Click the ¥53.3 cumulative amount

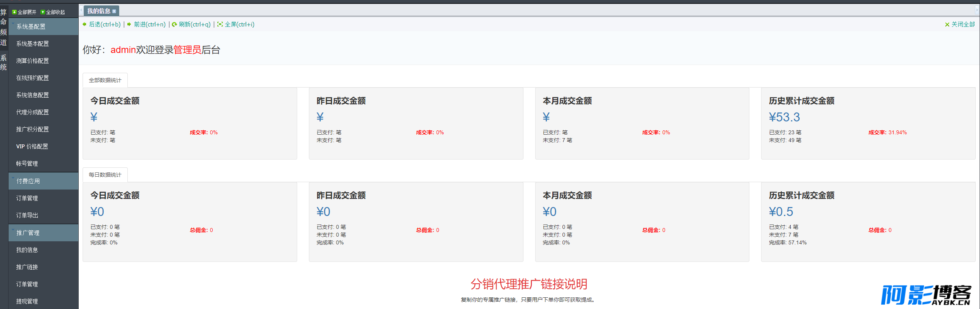pos(784,117)
